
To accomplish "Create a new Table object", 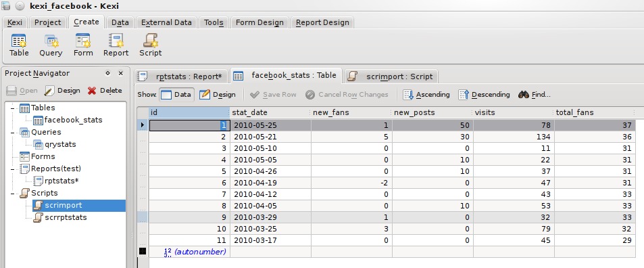I will tap(19, 45).
